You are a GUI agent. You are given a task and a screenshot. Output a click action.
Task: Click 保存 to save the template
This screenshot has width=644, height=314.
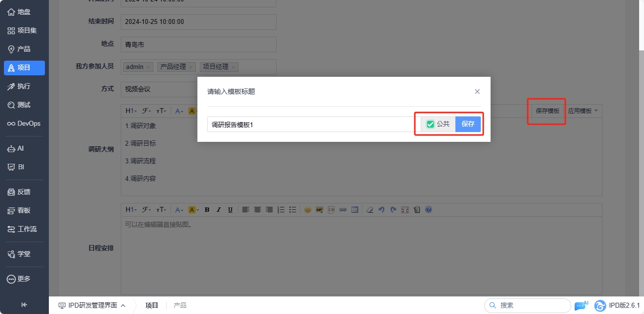tap(468, 124)
